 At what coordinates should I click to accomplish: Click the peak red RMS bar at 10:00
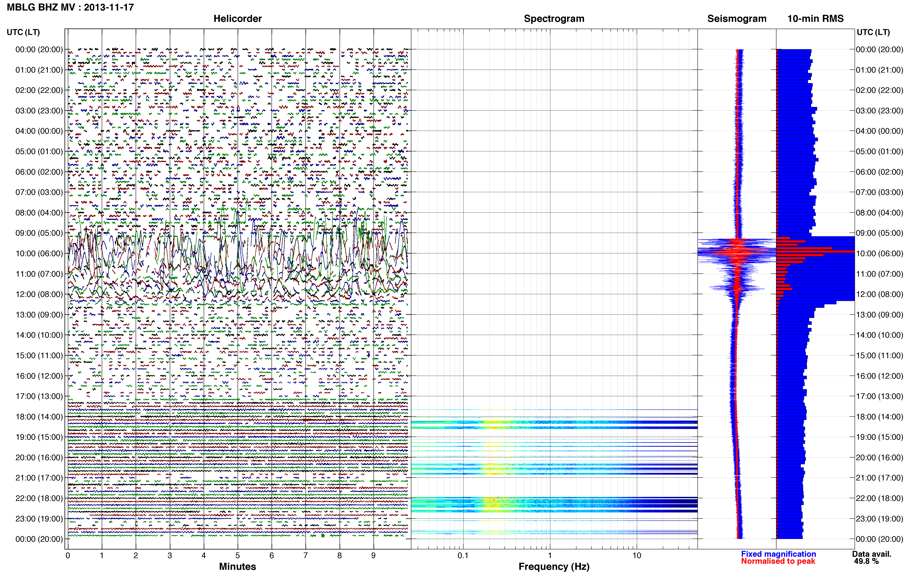tap(816, 251)
